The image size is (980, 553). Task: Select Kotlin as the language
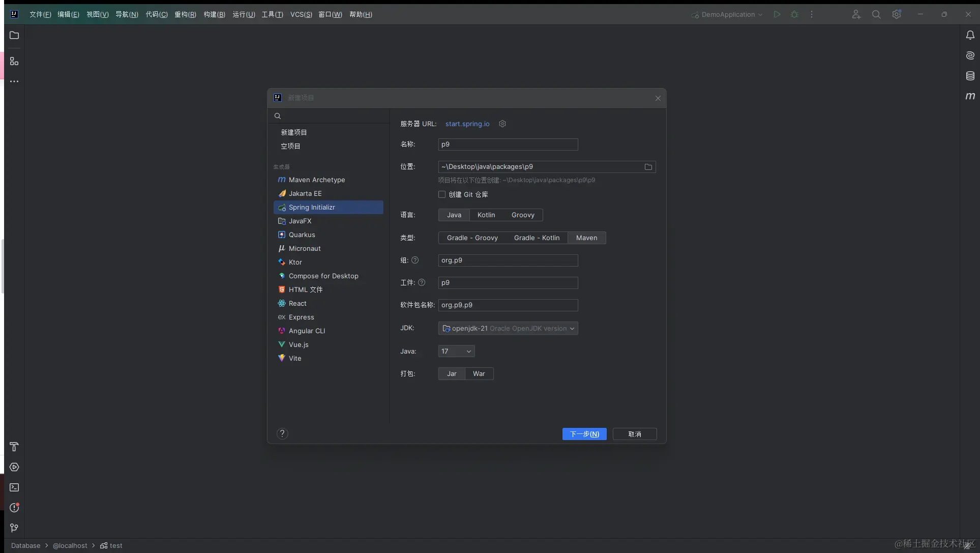[486, 215]
